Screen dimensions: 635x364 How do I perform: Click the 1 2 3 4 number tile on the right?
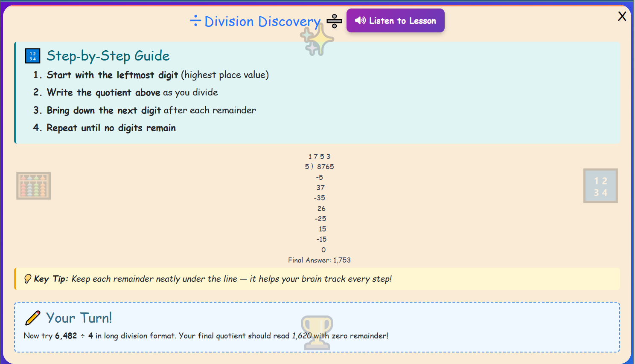tap(600, 185)
